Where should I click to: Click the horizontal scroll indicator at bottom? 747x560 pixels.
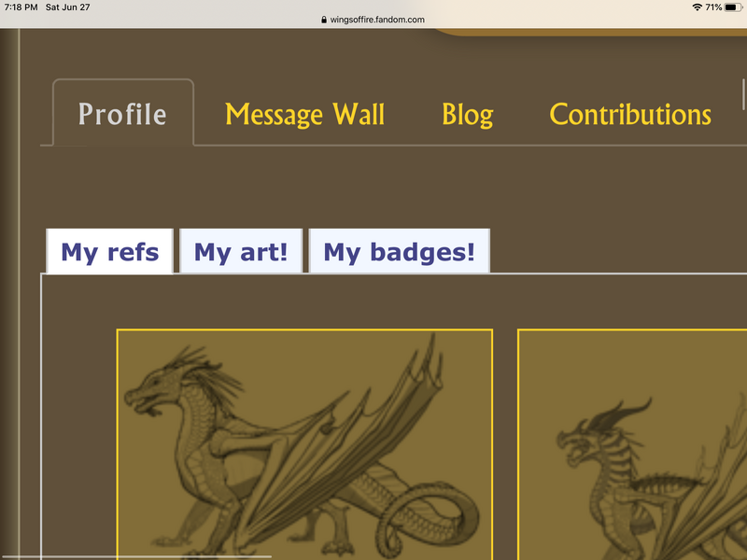135,556
